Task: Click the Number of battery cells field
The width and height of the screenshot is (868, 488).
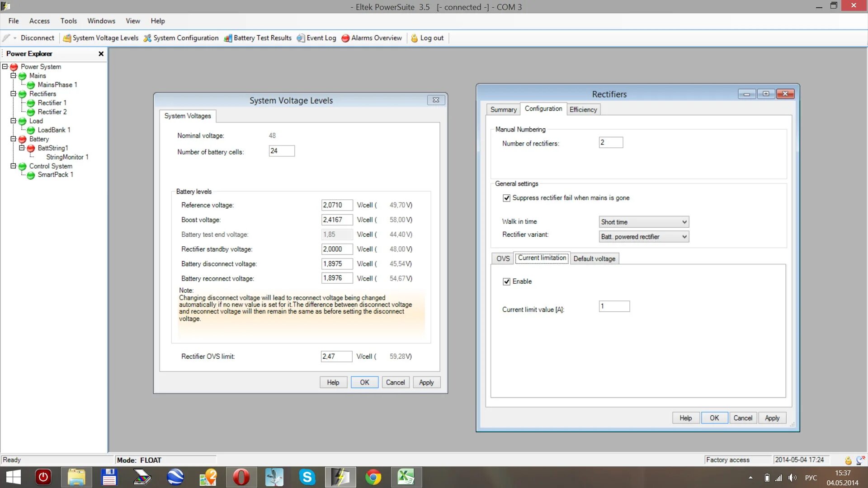Action: pos(282,151)
